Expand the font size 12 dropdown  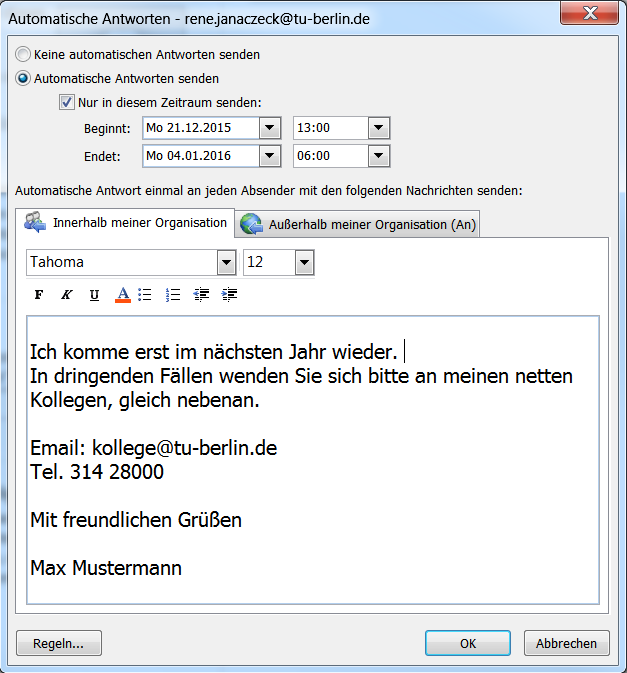304,262
